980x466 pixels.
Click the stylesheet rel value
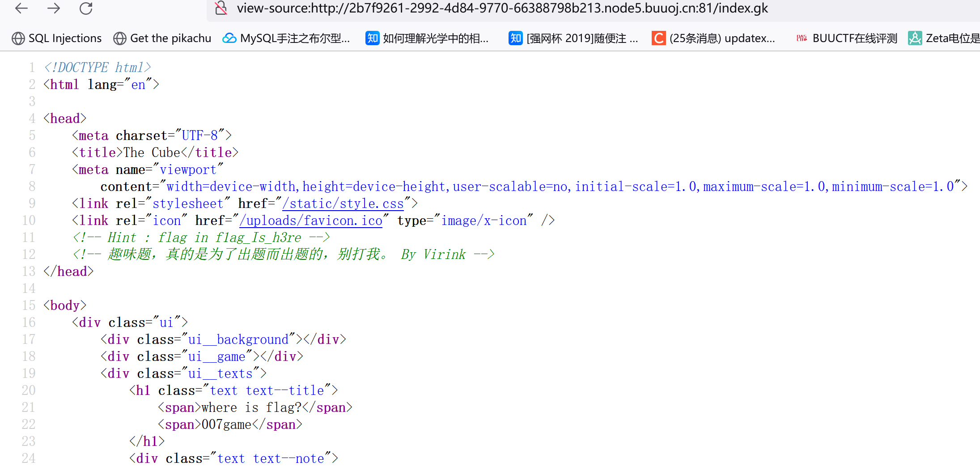point(188,203)
